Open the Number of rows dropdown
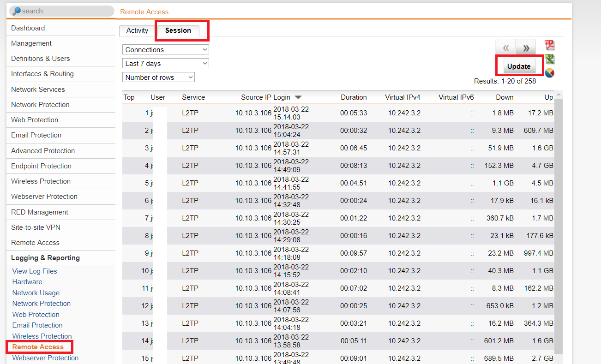This screenshot has width=601, height=364. [x=159, y=77]
